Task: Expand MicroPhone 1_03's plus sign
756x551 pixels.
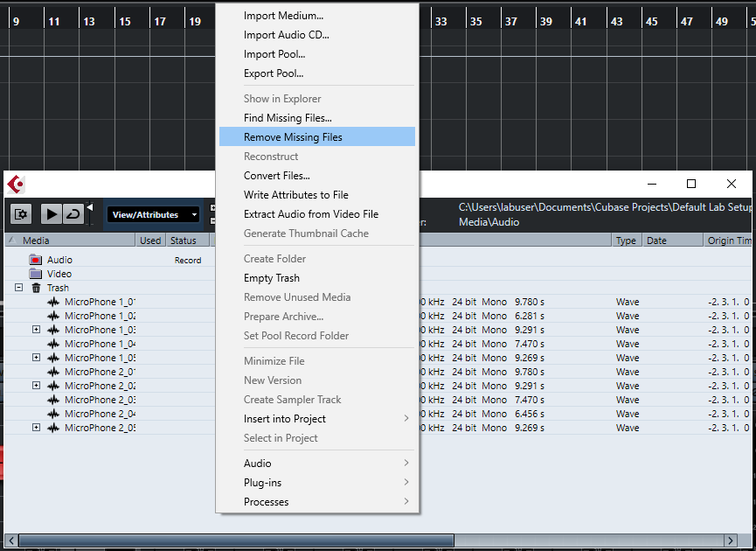Action: point(35,330)
